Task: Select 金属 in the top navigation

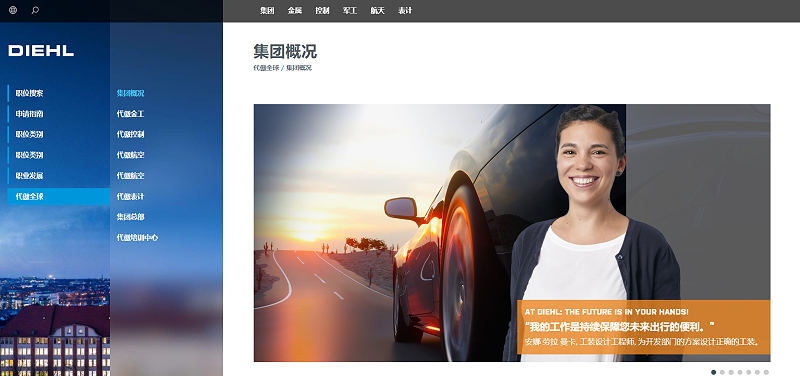Action: (294, 11)
